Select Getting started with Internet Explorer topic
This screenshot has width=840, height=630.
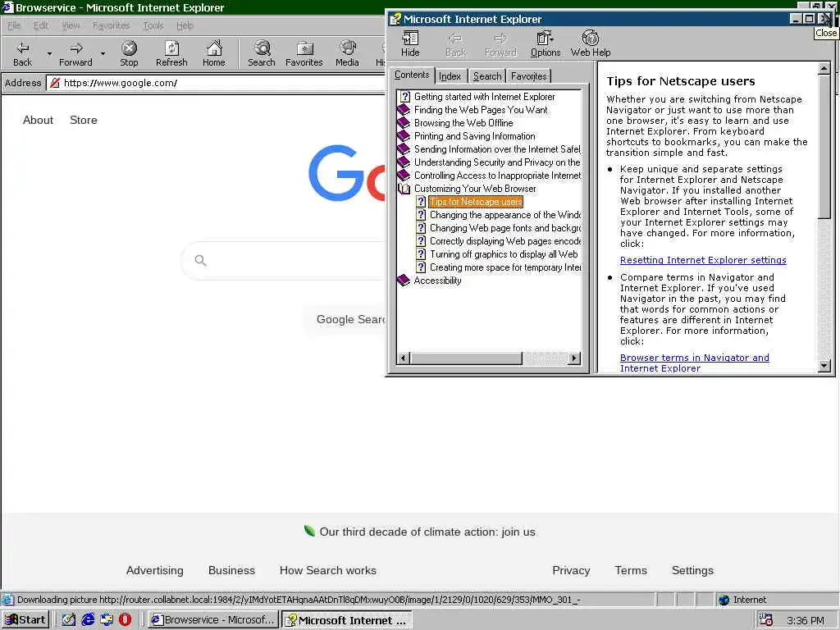tap(484, 97)
